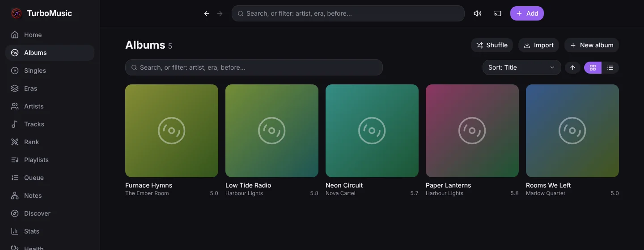644x250 pixels.
Task: Open the Paper Lanterns album cover
Action: (x=472, y=131)
